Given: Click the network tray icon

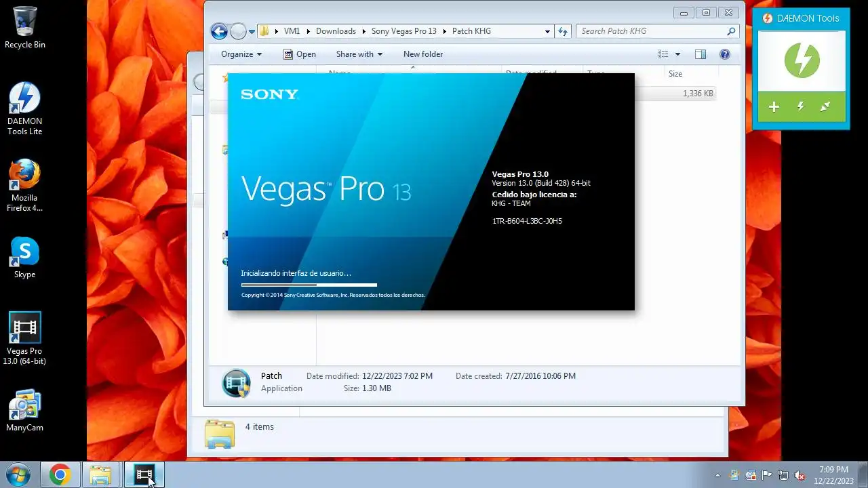Looking at the screenshot, I should [x=783, y=475].
